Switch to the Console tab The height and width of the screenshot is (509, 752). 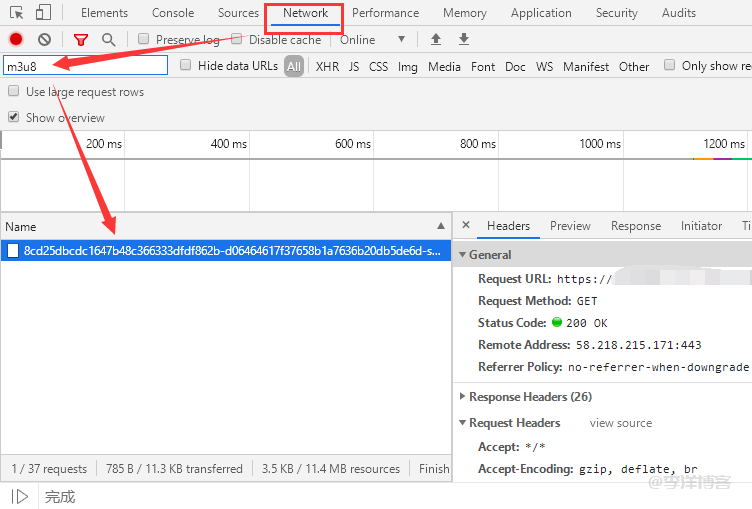173,13
